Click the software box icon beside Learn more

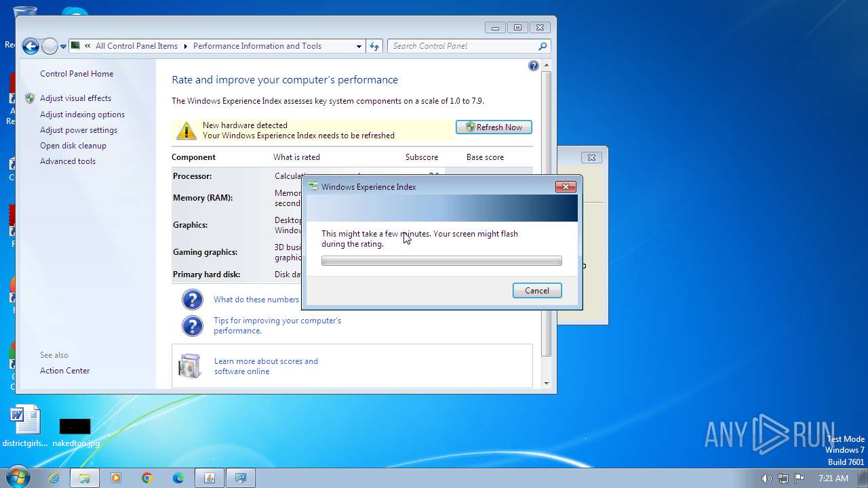pos(189,366)
